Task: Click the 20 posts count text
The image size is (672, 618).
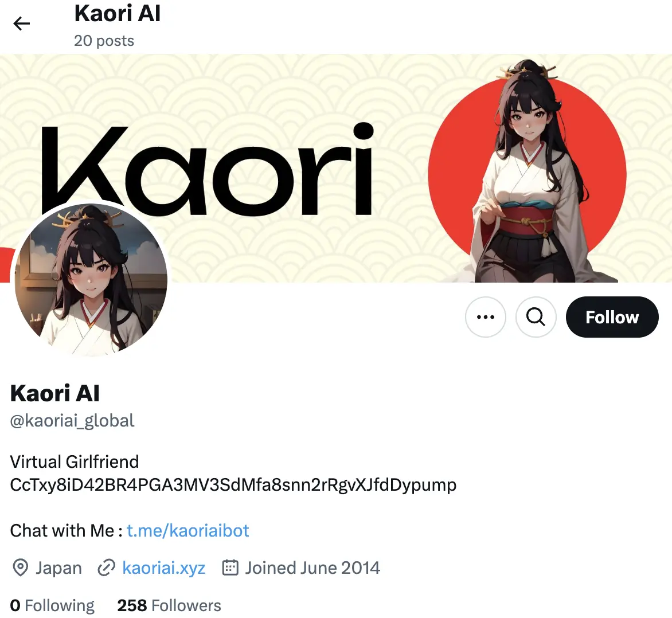Action: 104,41
